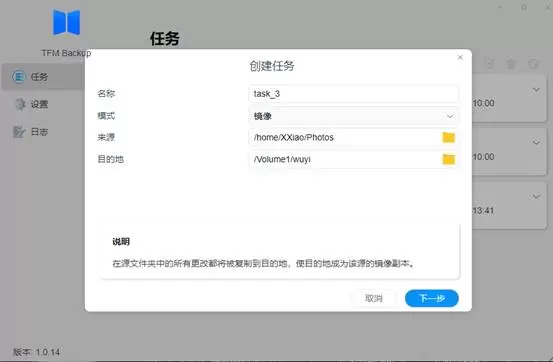Viewport: 553px width, 362px height.
Task: Click the blue 下一步 next button
Action: click(x=432, y=298)
